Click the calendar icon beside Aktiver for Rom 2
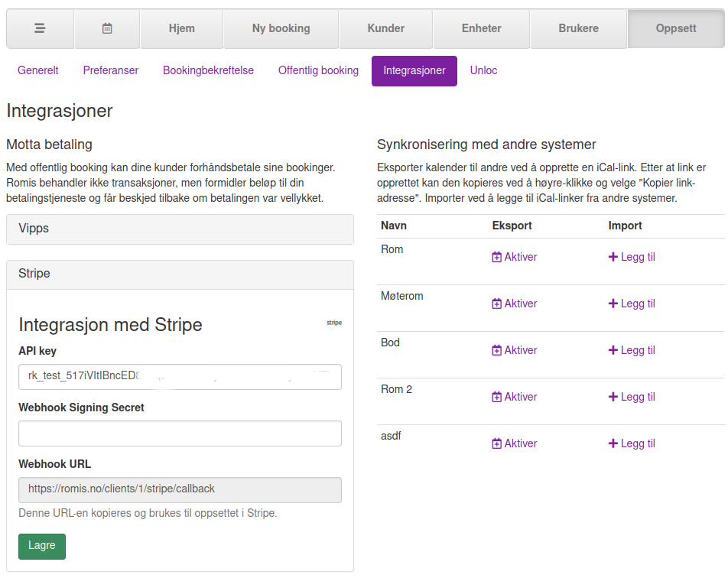The image size is (728, 578). (497, 397)
